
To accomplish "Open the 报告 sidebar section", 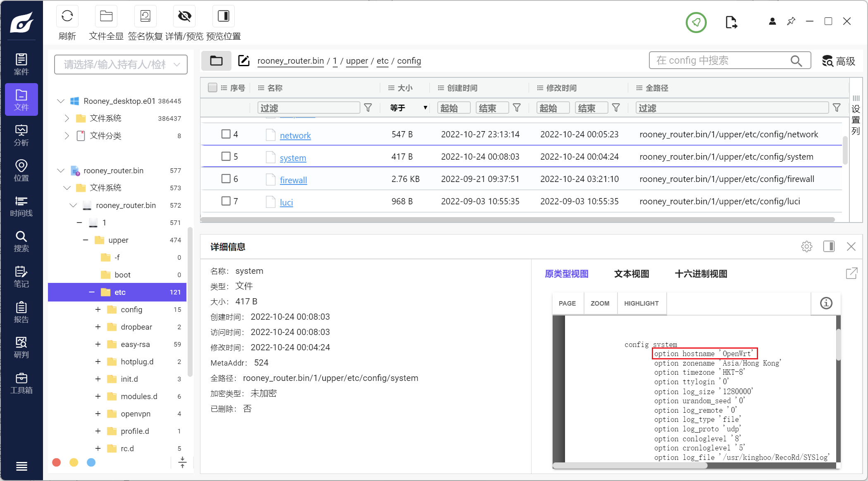I will (21, 312).
